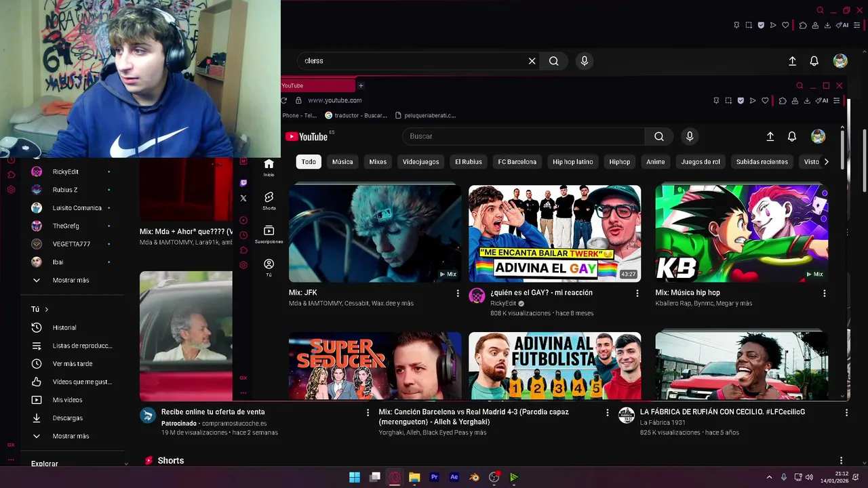This screenshot has width=868, height=488.
Task: Open the three-dot menu for Mix: JFK
Action: click(x=458, y=293)
